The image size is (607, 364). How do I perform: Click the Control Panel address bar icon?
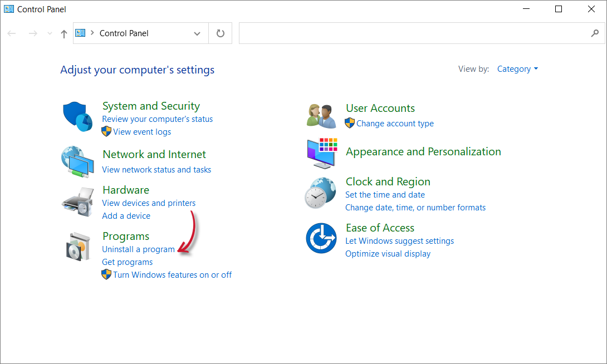click(x=80, y=33)
